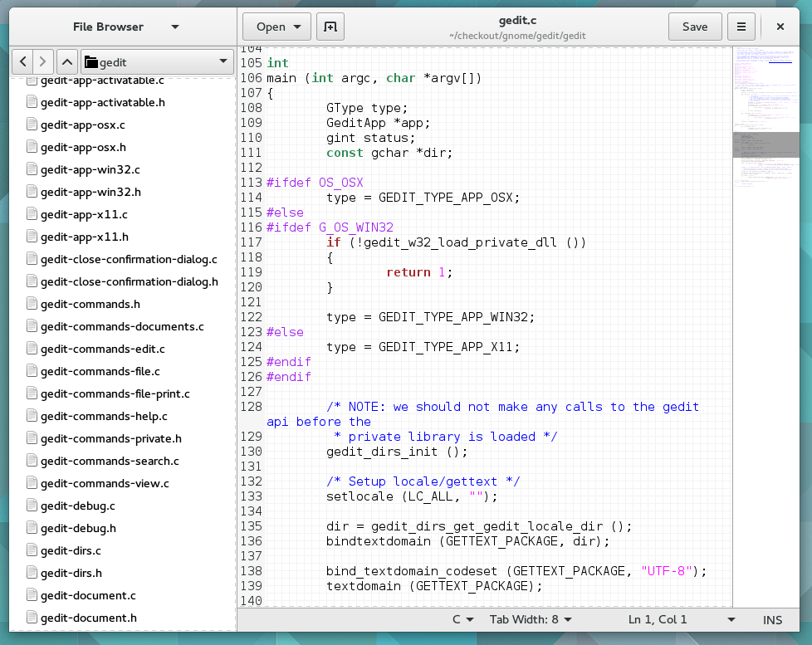This screenshot has width=812, height=645.
Task: Open gedit-commands-private.h
Action: [110, 438]
